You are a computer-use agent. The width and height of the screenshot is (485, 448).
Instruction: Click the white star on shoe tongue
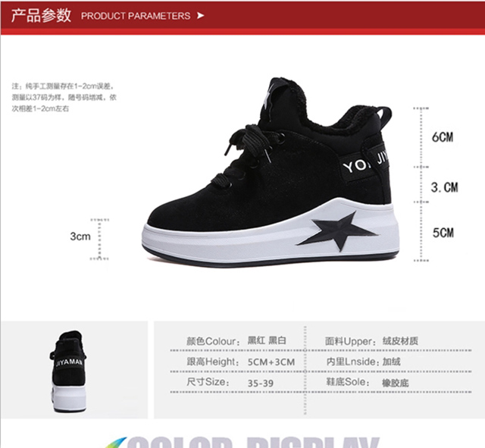click(268, 97)
